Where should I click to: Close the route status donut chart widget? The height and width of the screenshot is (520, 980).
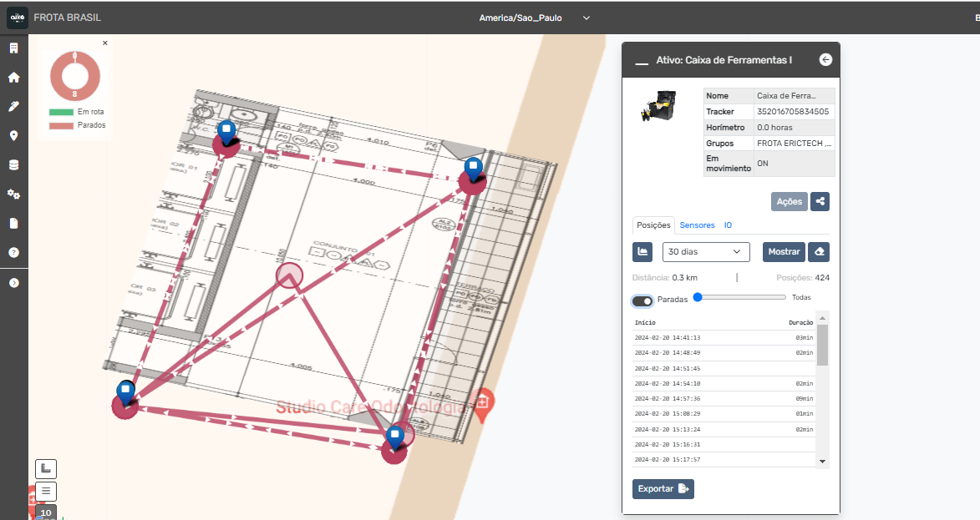tap(105, 43)
